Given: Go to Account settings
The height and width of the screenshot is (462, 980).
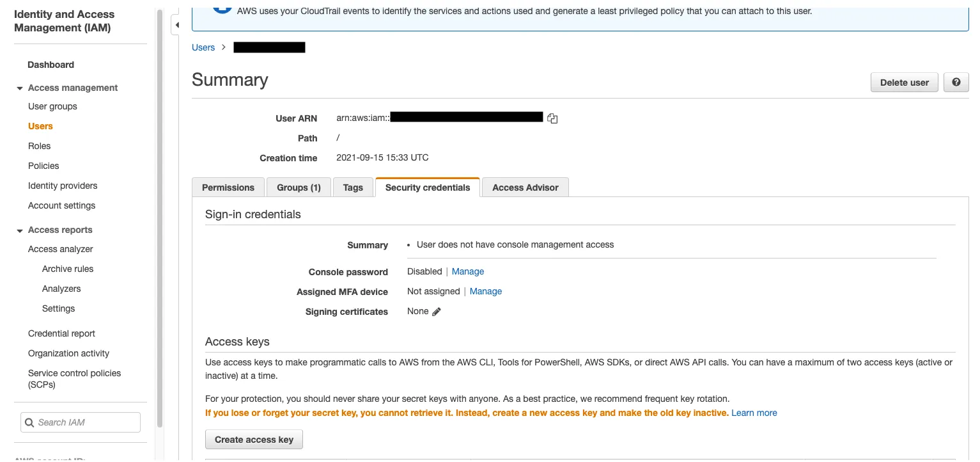Looking at the screenshot, I should (x=61, y=205).
